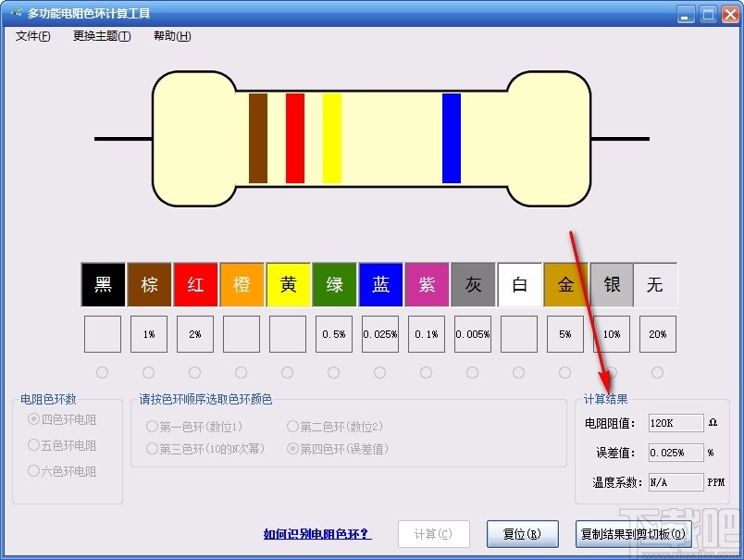This screenshot has height=560, width=744.
Task: Click 复制结果到剪切板(O) to copy results
Action: [x=632, y=534]
